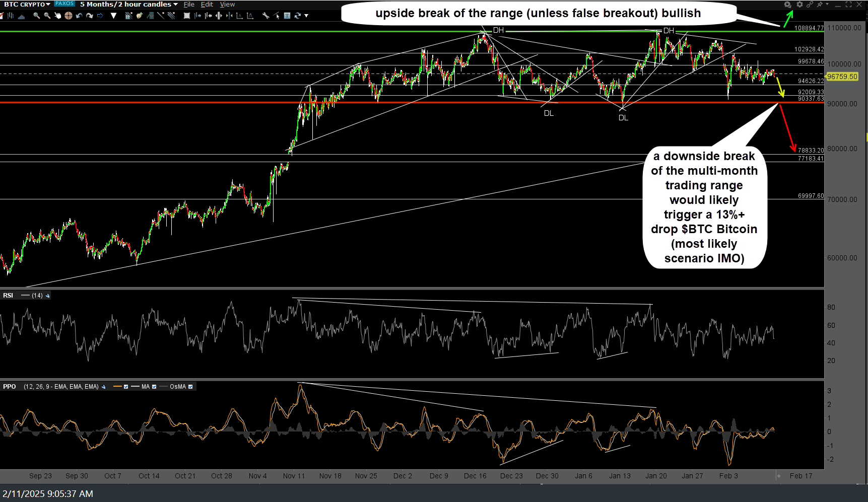This screenshot has width=868, height=502.
Task: Click the gear configuration icon
Action: (799, 5)
